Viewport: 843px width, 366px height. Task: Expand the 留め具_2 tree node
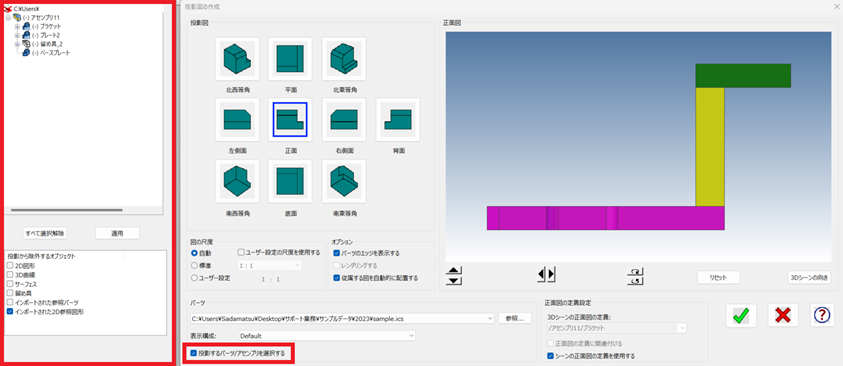tap(17, 44)
